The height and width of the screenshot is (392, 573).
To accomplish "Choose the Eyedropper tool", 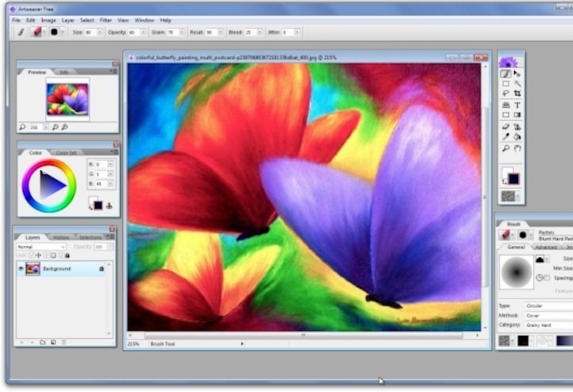I will [x=506, y=137].
